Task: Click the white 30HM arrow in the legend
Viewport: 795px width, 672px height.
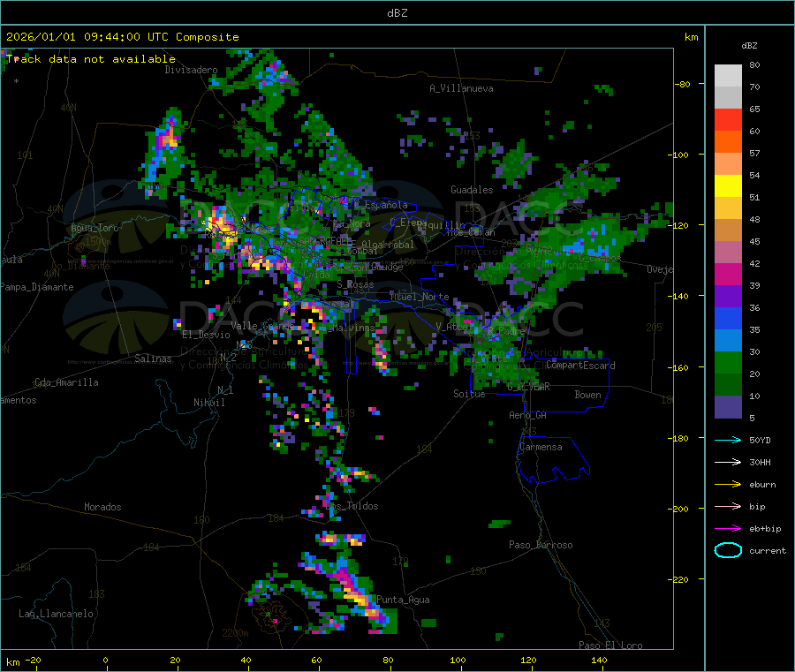Action: [728, 462]
